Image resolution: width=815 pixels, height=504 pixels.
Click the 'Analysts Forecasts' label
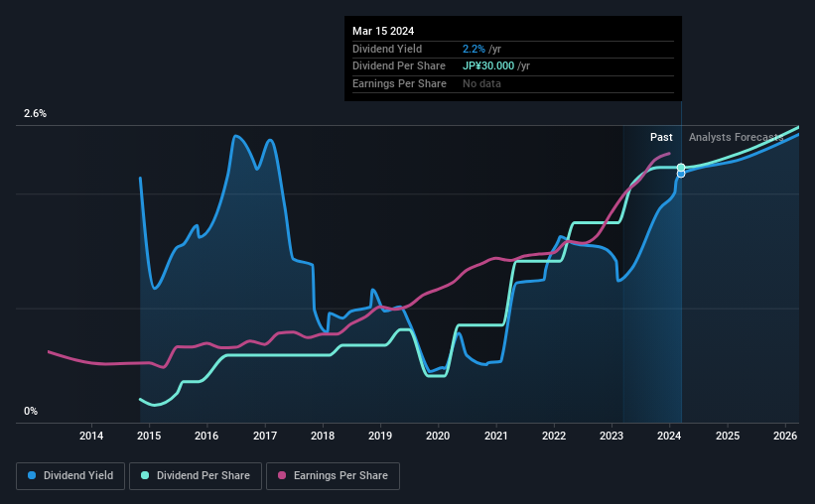tap(736, 137)
